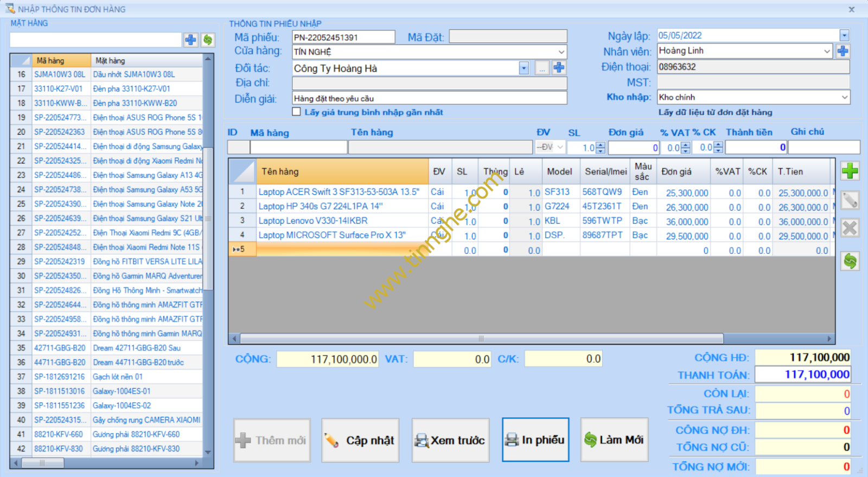Viewport: 868px width, 477px height.
Task: Click the Làm Mới button
Action: (614, 440)
